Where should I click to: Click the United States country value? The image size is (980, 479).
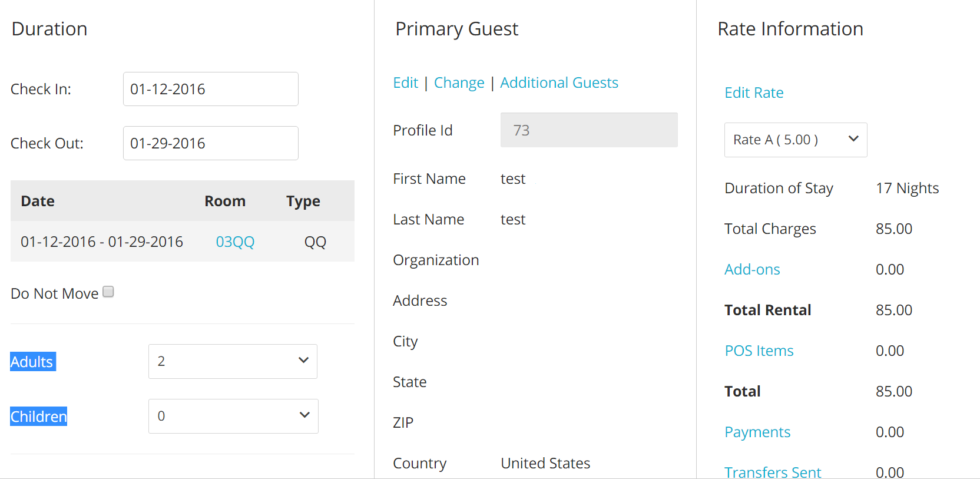pos(545,463)
